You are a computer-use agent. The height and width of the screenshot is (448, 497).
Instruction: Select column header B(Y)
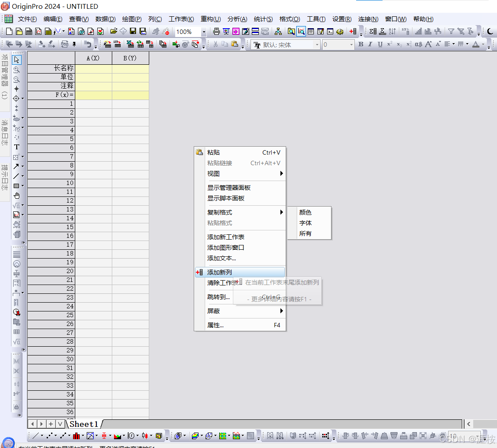(x=130, y=58)
